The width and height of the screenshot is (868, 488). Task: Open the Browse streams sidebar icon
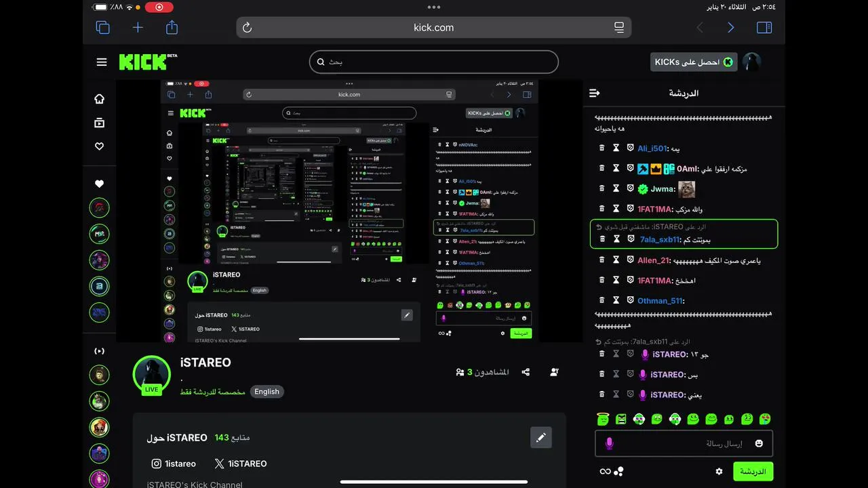[99, 123]
